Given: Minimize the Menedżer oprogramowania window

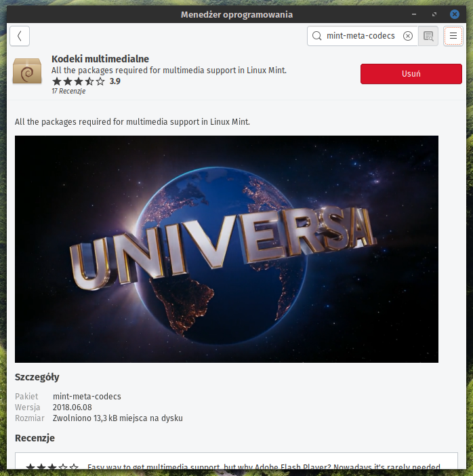Looking at the screenshot, I should tap(414, 14).
